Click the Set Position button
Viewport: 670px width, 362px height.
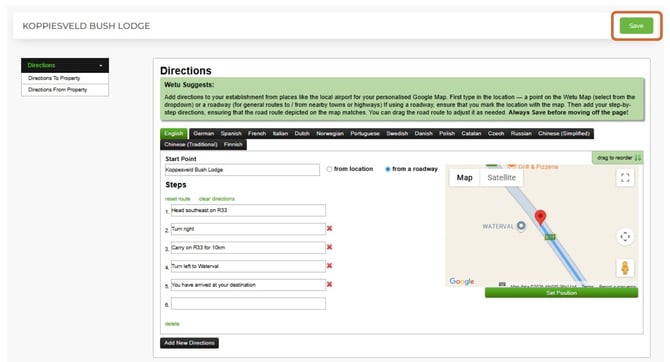[x=561, y=293]
